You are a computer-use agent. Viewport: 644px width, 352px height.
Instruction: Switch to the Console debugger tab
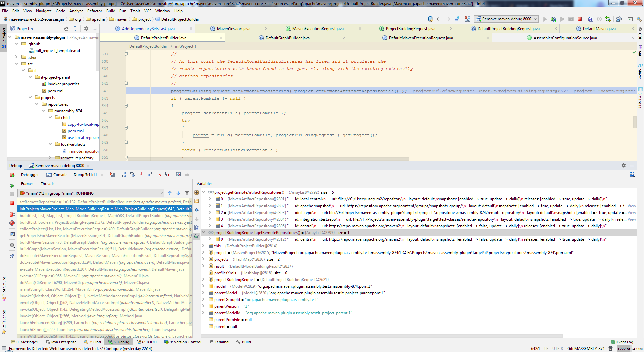57,175
